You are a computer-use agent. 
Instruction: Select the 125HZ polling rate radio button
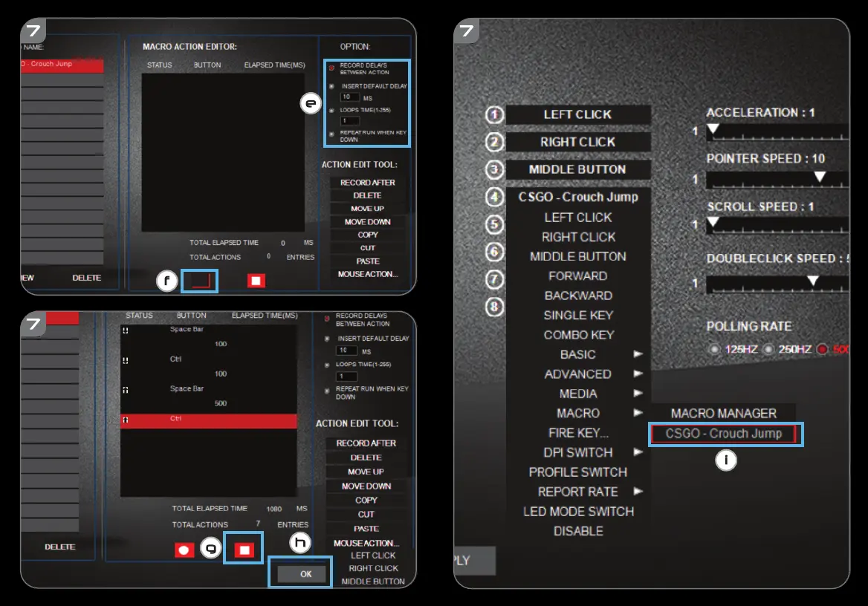pos(715,349)
